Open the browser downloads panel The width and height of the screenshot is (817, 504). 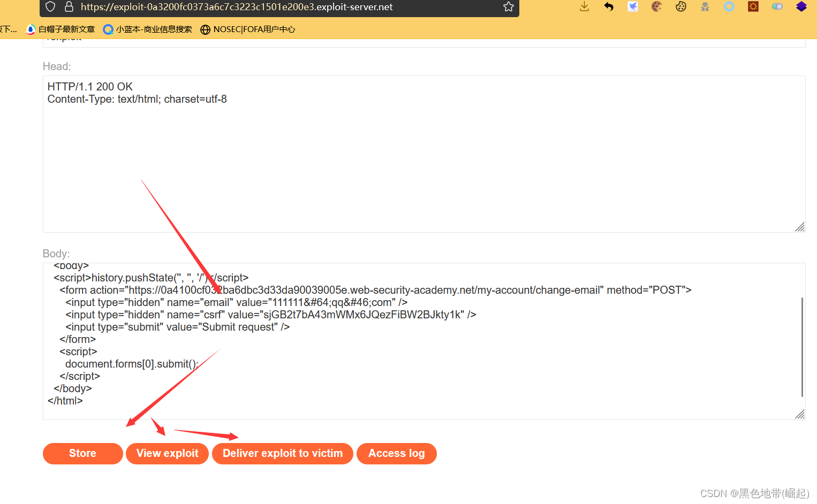click(584, 6)
